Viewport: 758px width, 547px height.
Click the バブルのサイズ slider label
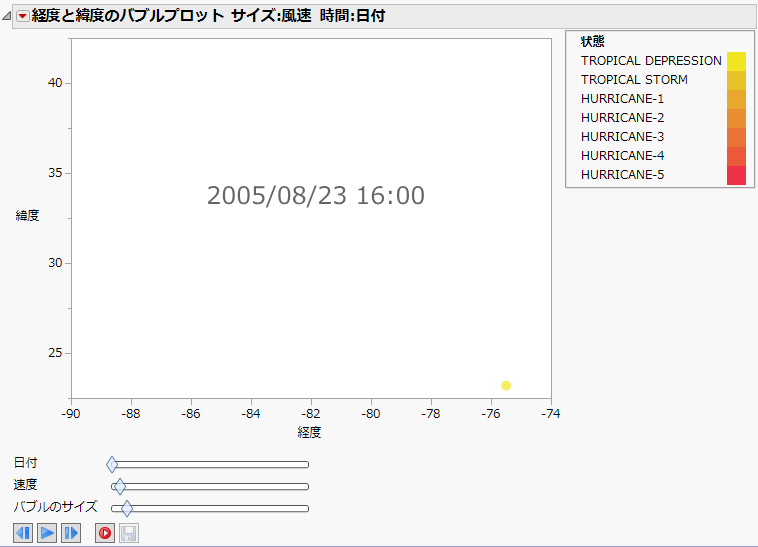(x=56, y=507)
